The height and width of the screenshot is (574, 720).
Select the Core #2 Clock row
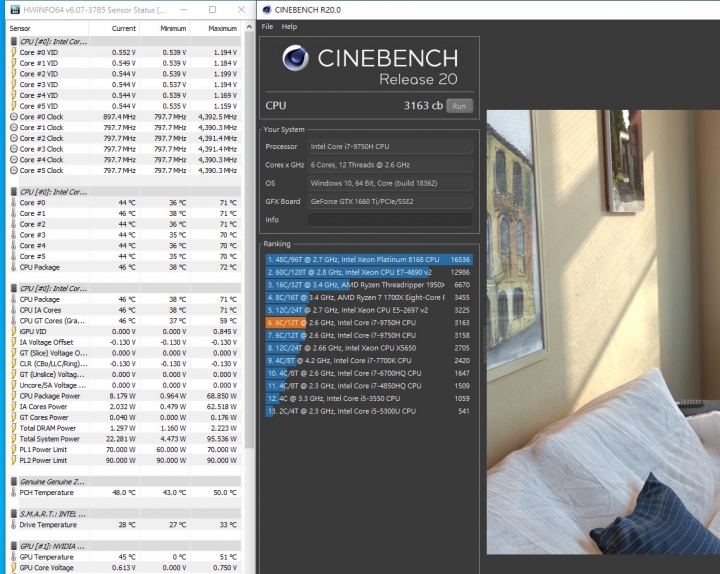[125, 138]
